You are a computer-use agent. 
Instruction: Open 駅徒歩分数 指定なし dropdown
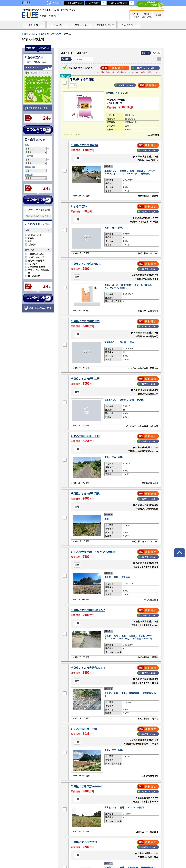(35, 171)
